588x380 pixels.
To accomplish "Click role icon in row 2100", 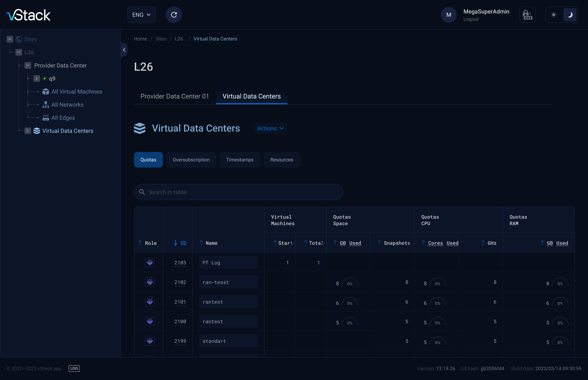I will tap(150, 321).
